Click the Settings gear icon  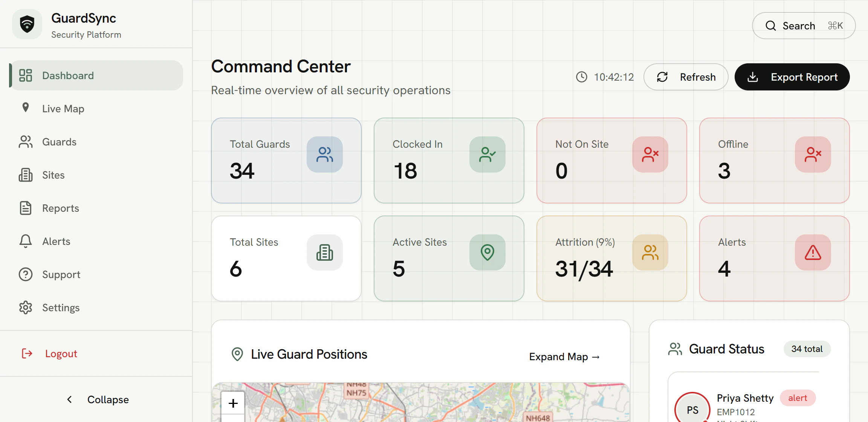pyautogui.click(x=26, y=307)
